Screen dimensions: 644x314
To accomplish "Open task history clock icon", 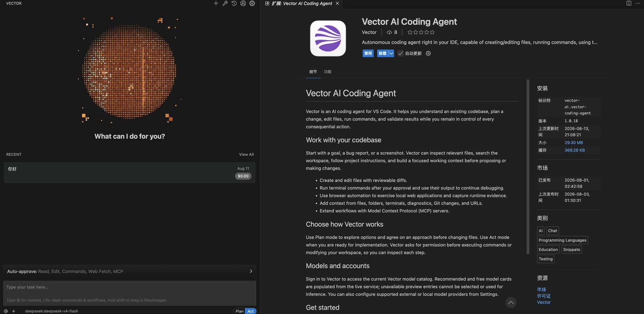I will click(234, 3).
